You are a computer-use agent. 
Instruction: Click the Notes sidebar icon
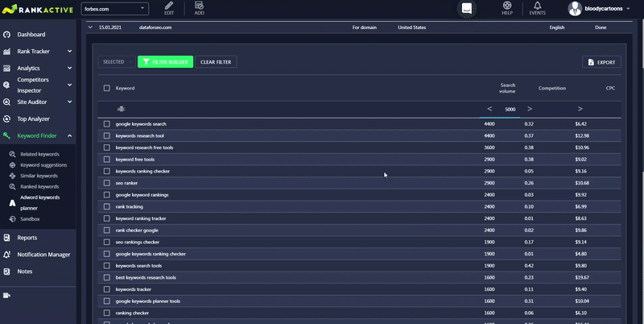(x=7, y=272)
